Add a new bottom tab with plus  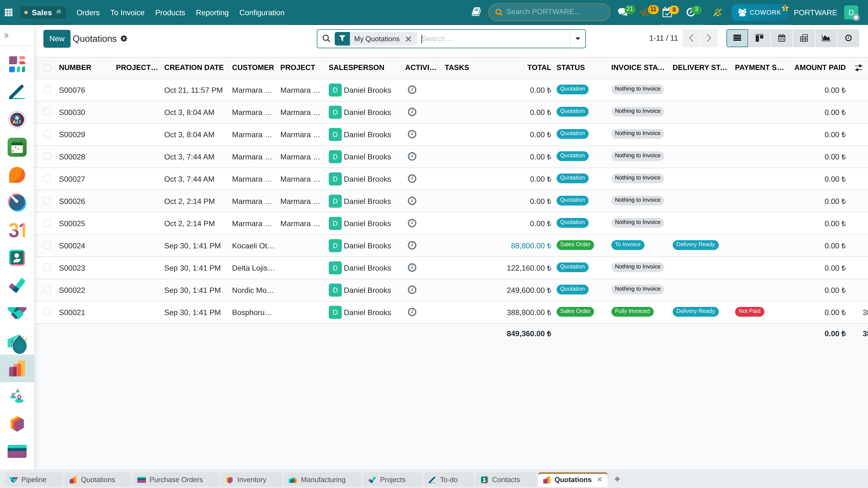tap(617, 479)
